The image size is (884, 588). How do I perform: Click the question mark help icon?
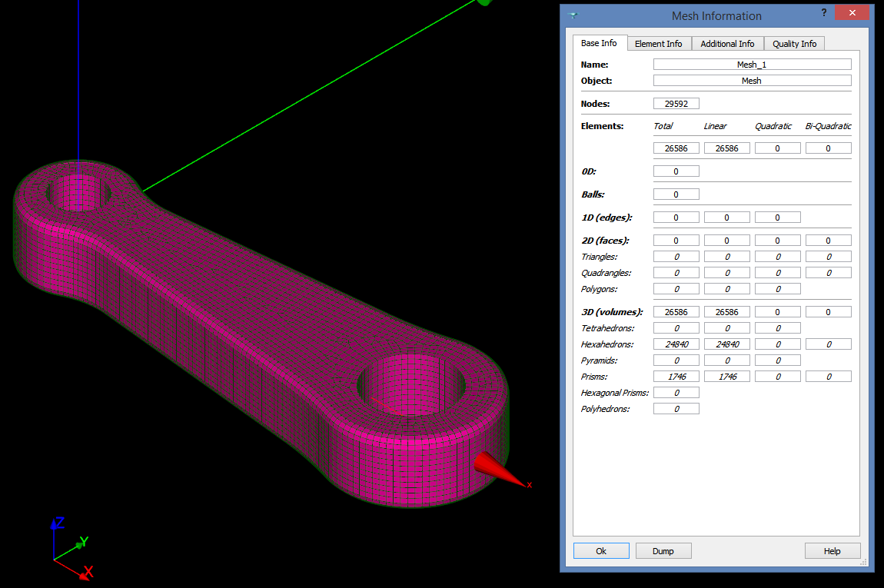point(823,12)
